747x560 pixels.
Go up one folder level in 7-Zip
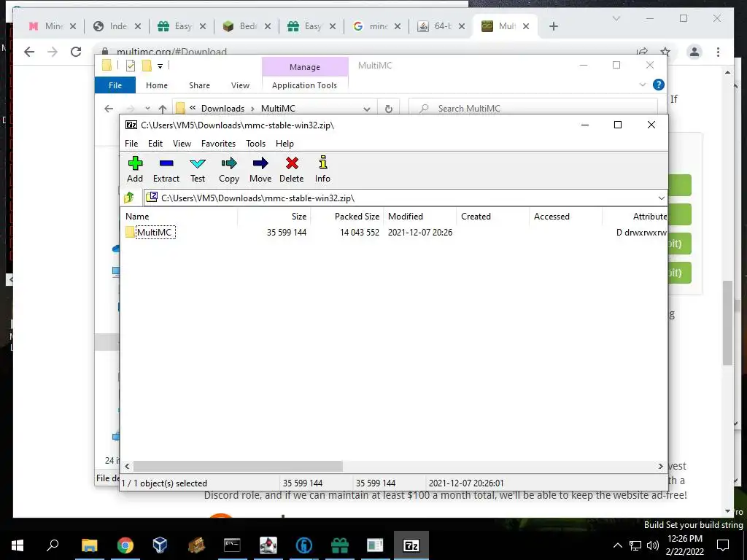129,198
